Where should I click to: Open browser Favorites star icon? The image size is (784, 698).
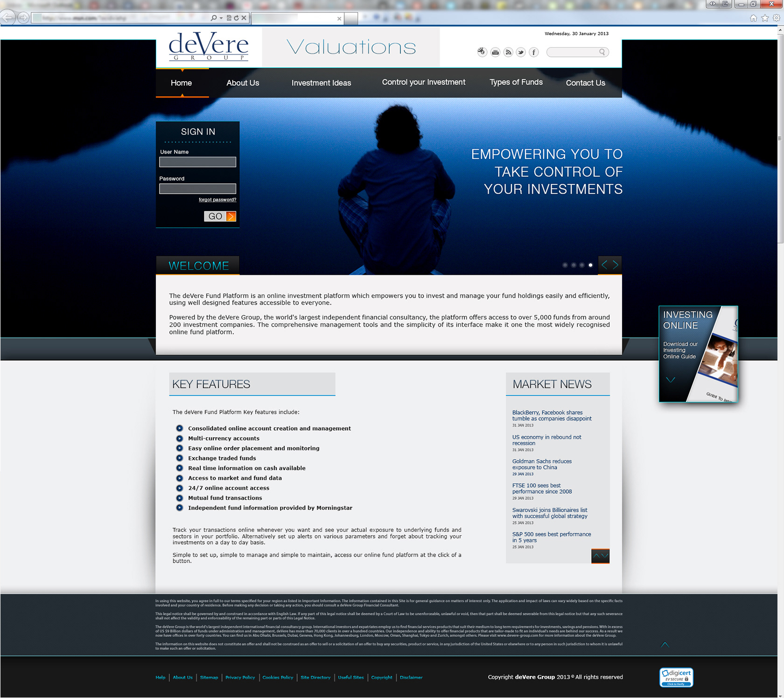tap(765, 18)
